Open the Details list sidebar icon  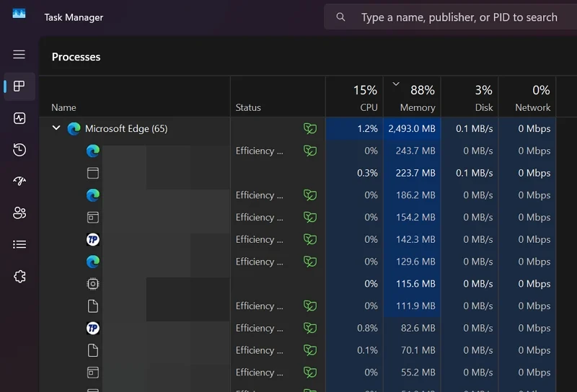(x=19, y=244)
